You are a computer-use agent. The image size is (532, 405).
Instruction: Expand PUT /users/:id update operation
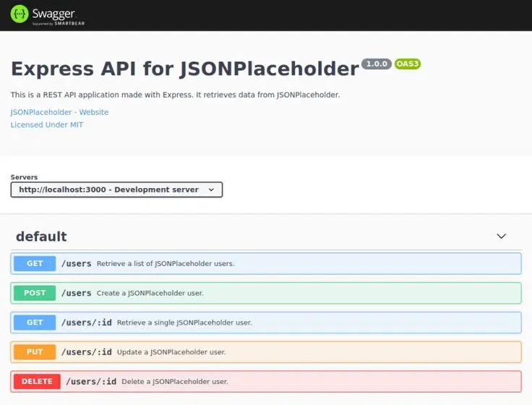click(266, 352)
